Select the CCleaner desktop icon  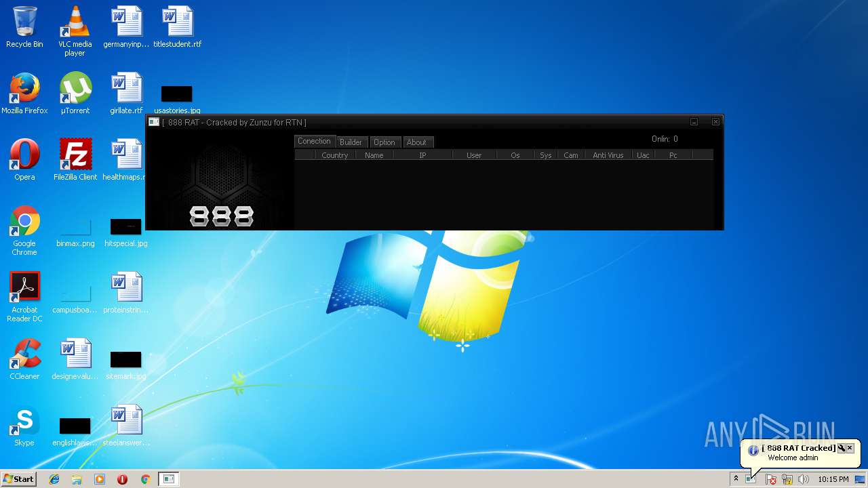[x=24, y=359]
